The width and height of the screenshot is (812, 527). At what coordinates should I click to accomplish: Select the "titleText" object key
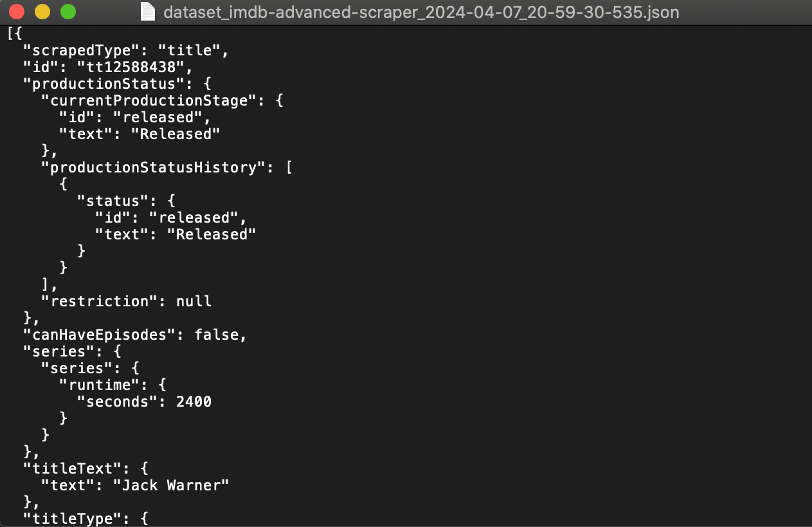(61, 468)
